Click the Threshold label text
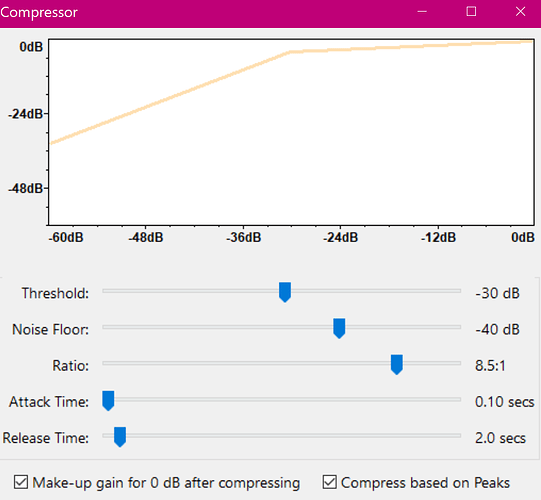The height and width of the screenshot is (500, 541). coord(55,293)
